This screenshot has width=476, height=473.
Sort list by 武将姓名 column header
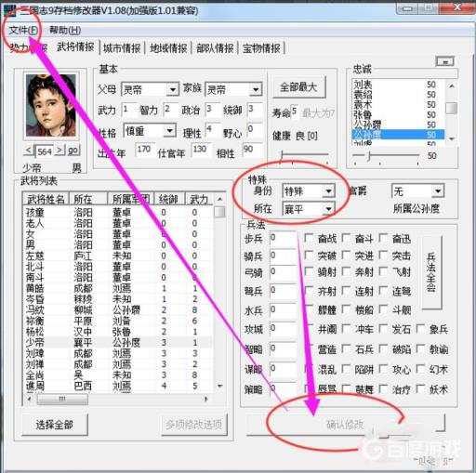46,199
